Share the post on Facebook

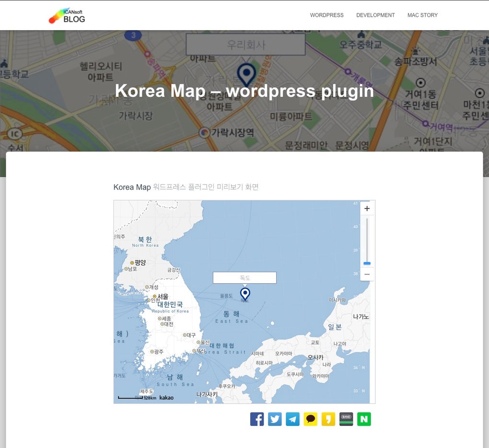point(257,419)
